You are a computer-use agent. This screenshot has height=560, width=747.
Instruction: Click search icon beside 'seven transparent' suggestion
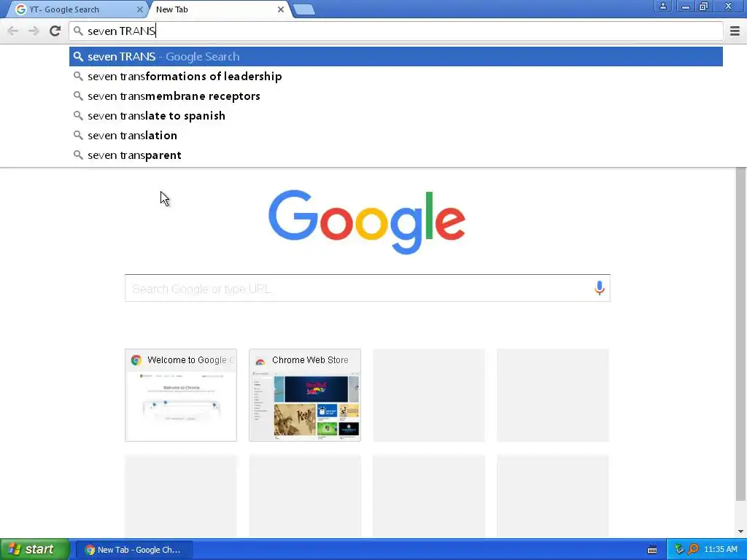pos(78,155)
